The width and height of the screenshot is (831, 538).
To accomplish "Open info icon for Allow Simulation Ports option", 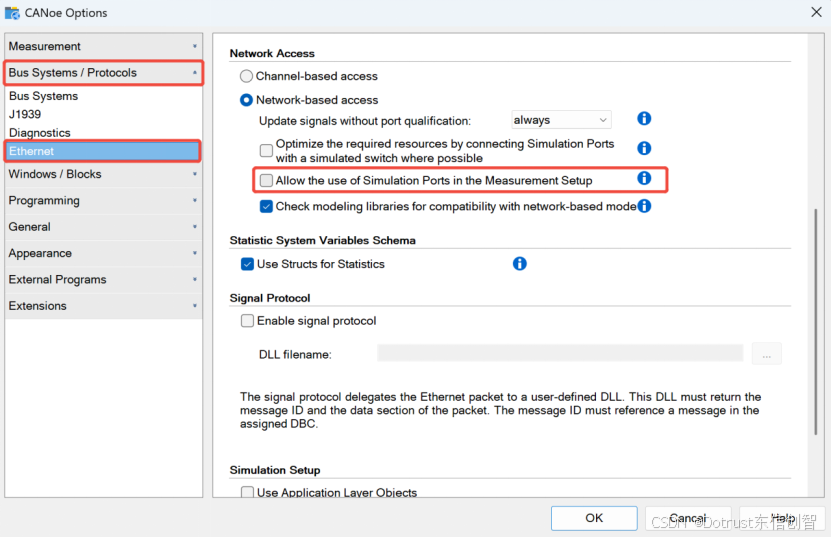I will 644,178.
